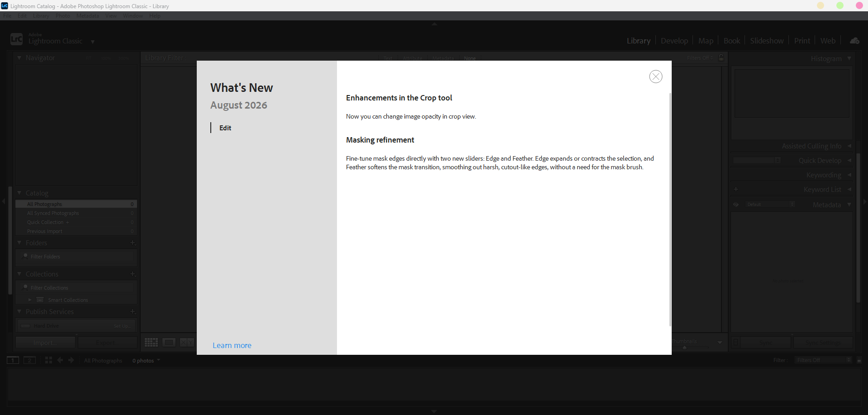Open the Quick Develop preset dropdown
This screenshot has height=415, width=868.
point(757,160)
